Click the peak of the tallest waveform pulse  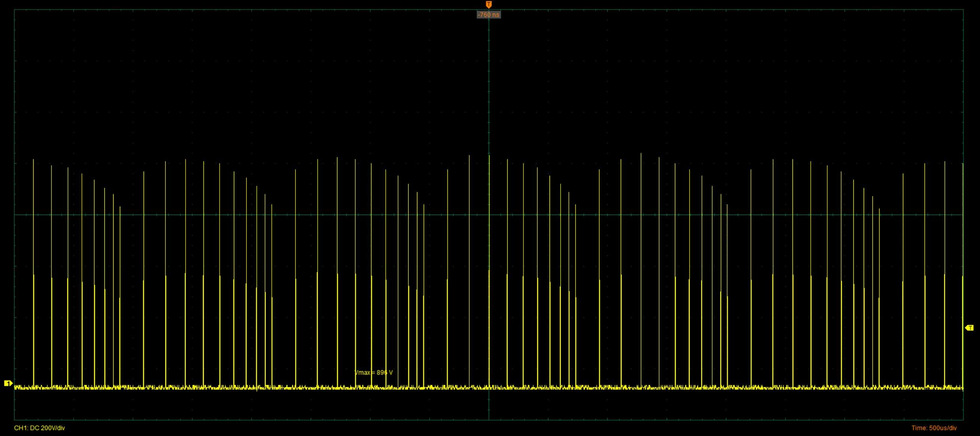(x=641, y=154)
